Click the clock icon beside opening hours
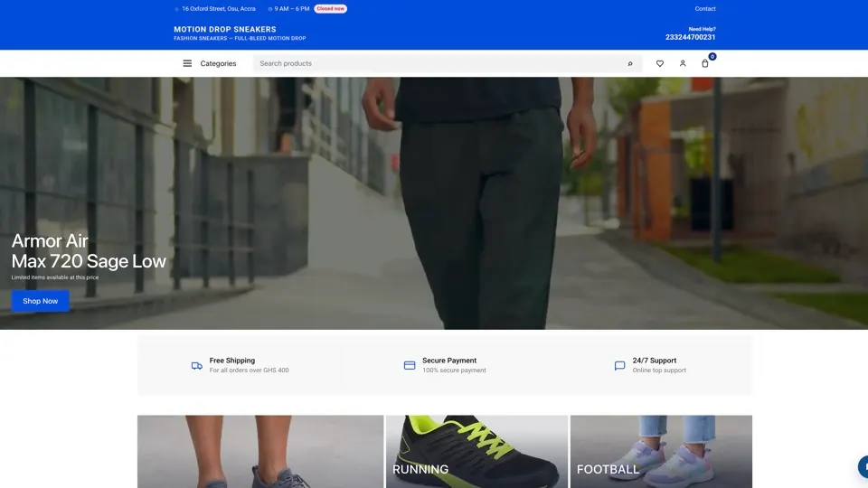 (270, 9)
